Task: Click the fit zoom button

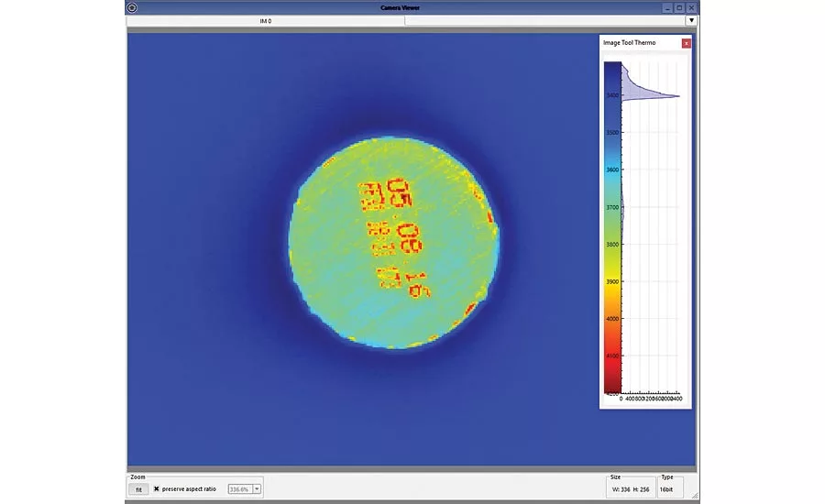Action: point(139,489)
